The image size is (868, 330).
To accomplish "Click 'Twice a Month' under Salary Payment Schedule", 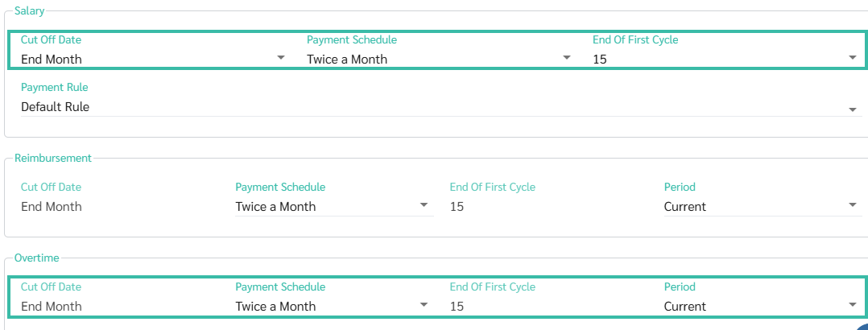I will pos(347,59).
